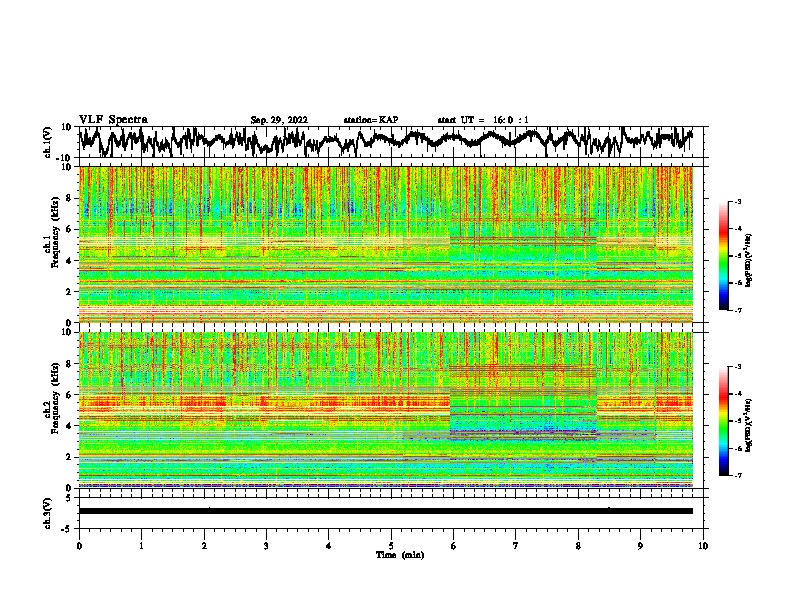Click time axis tick label "5"
This screenshot has width=792, height=612.
coord(391,546)
